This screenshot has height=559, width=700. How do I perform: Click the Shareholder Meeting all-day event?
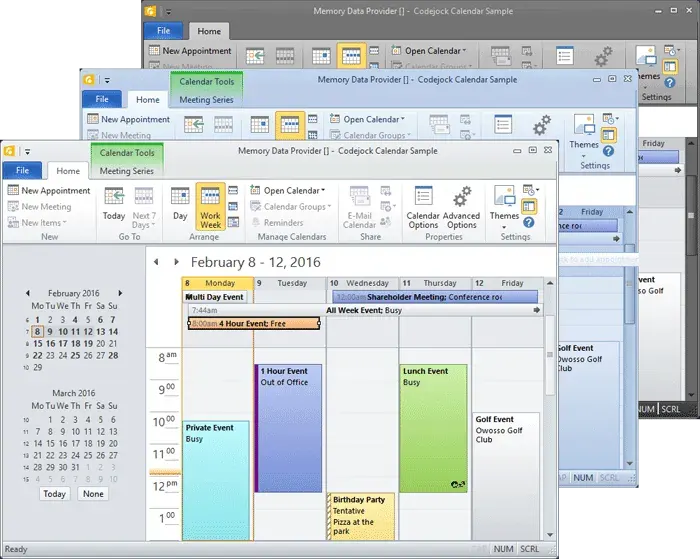pos(435,297)
